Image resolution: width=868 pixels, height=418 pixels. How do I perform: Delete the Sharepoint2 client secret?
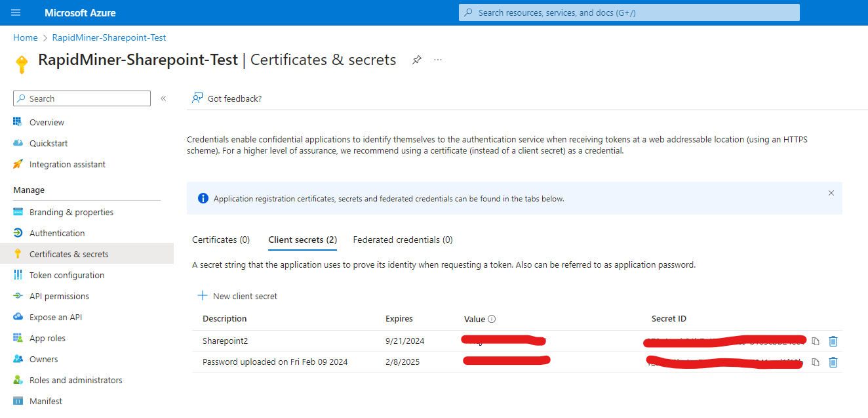(833, 341)
